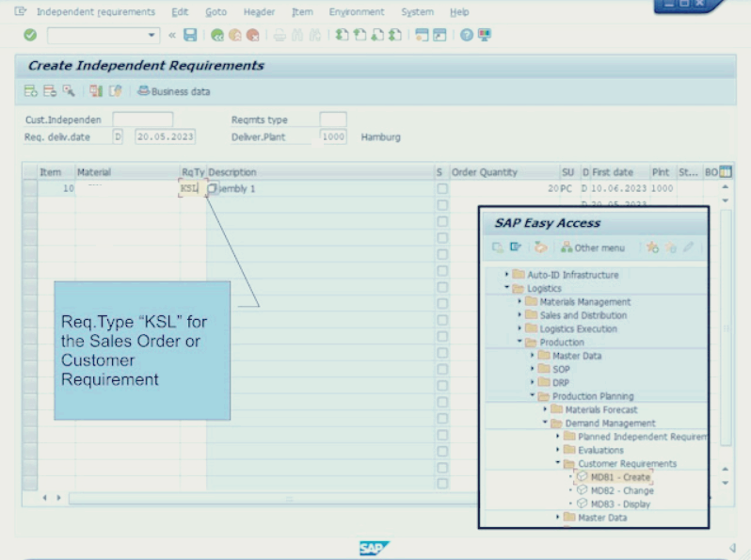Screen dimensions: 751x560
Task: Expand the Materials Forecast folder
Action: coord(545,409)
